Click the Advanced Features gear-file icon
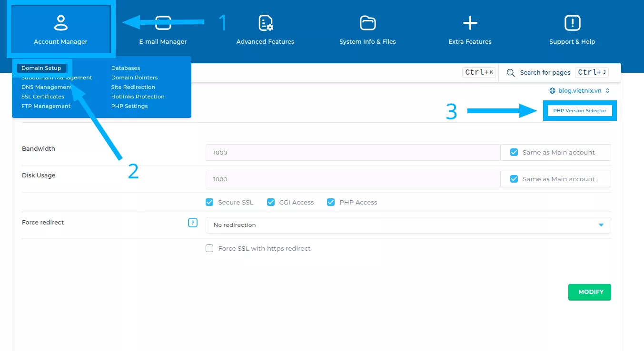 tap(265, 22)
